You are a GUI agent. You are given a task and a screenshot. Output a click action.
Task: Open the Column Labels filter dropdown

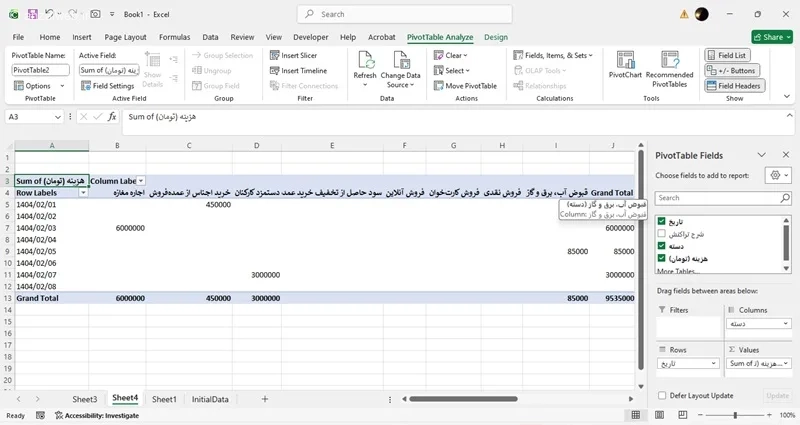tap(141, 181)
